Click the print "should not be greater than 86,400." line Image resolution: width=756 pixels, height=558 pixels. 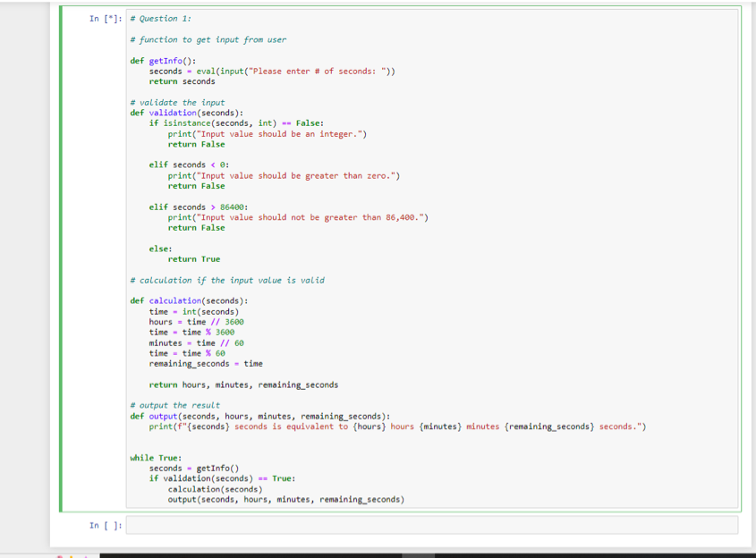click(x=298, y=217)
